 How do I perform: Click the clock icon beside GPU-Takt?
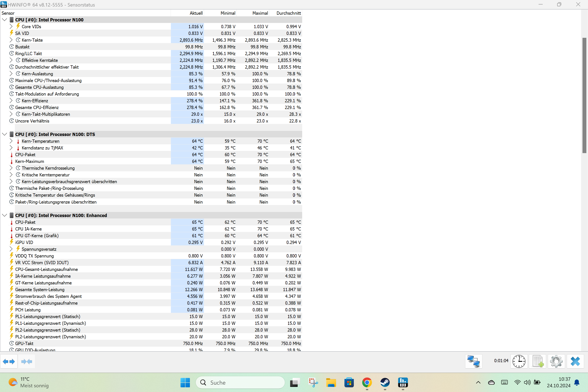(11, 343)
